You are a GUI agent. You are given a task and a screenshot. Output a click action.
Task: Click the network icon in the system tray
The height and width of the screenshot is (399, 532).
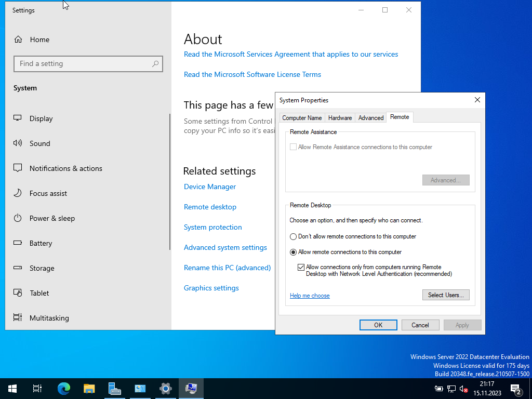pos(451,389)
